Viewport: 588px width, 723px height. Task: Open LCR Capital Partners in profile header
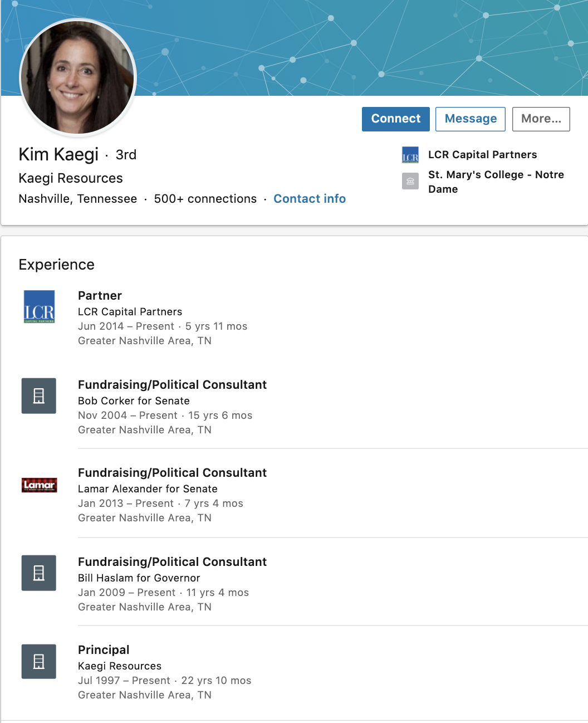coord(482,155)
